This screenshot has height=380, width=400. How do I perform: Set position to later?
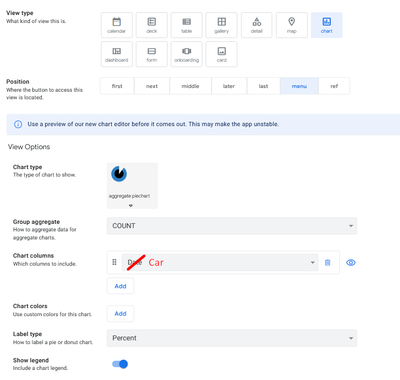pyautogui.click(x=229, y=86)
